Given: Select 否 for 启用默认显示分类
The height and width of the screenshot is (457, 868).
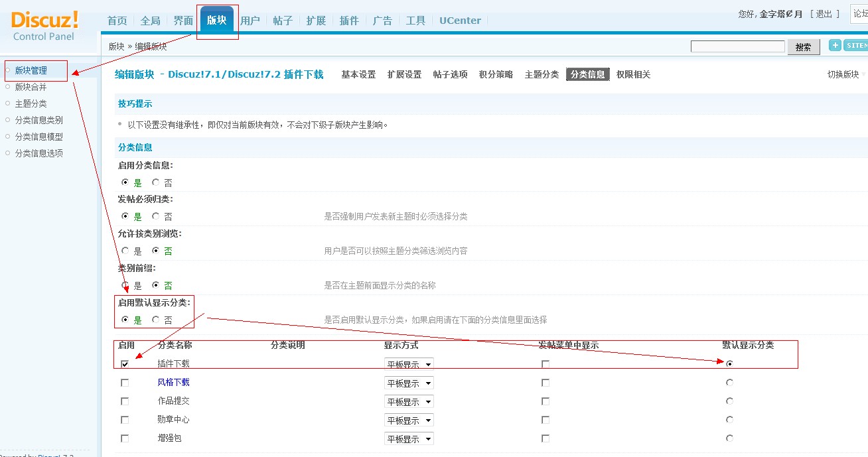Looking at the screenshot, I should point(156,320).
